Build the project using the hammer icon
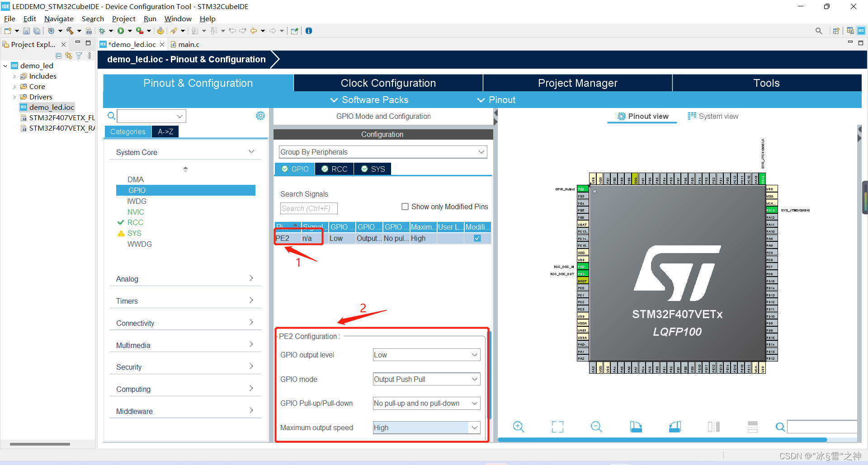This screenshot has height=465, width=868. pyautogui.click(x=70, y=31)
